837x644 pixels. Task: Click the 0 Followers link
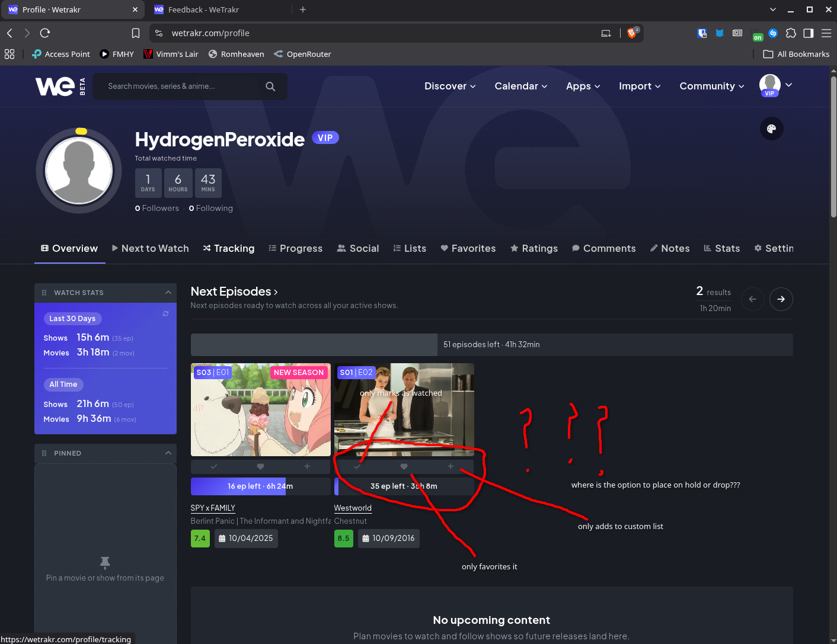tap(157, 208)
